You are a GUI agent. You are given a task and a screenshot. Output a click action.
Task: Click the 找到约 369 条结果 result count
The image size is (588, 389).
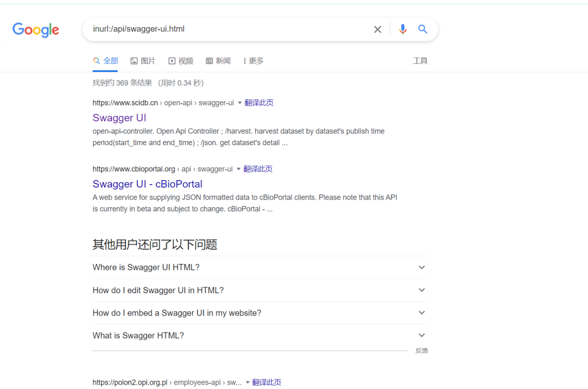(x=122, y=83)
